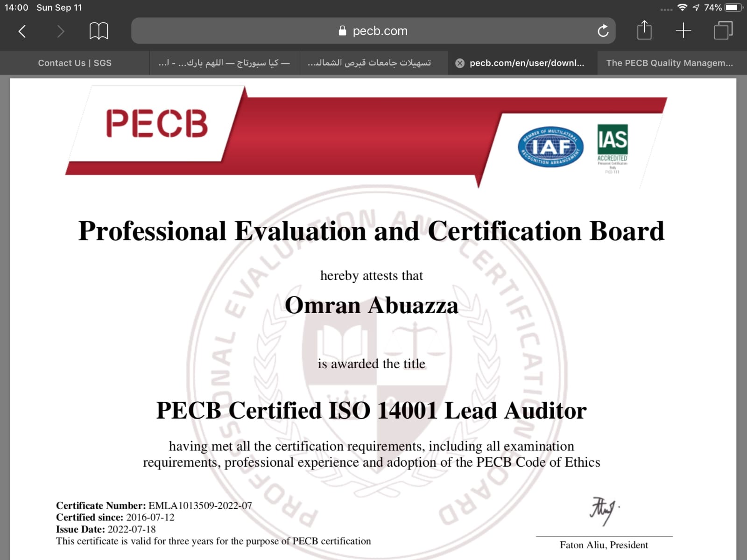Close the pecb.com/en/user/downl... tab
This screenshot has width=747, height=560.
click(x=460, y=63)
